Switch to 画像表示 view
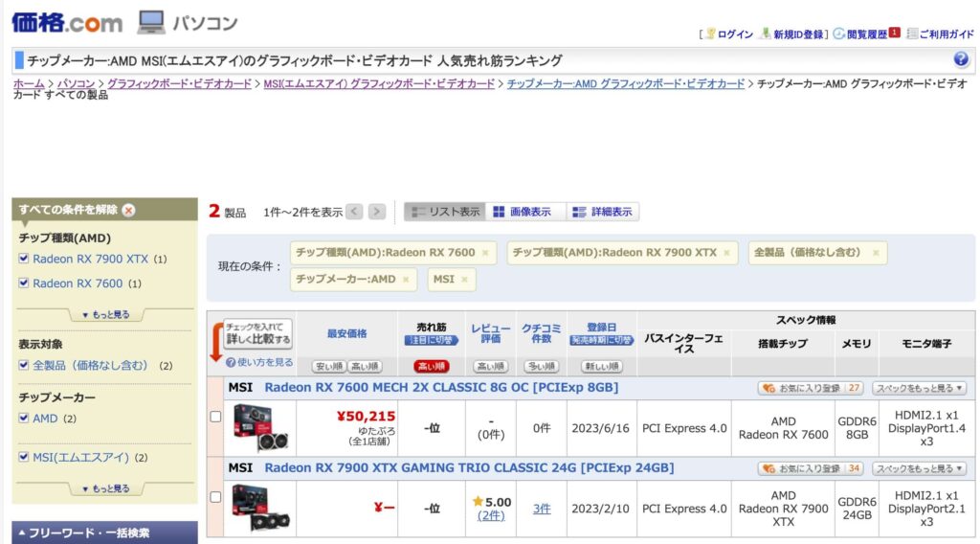Viewport: 980px width, 544px height. tap(522, 212)
